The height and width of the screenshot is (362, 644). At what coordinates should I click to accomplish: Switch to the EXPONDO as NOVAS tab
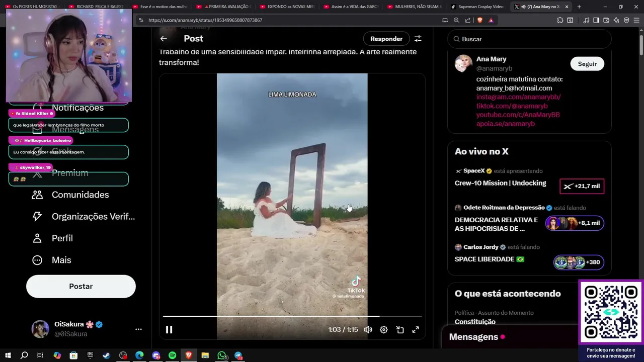[287, 7]
